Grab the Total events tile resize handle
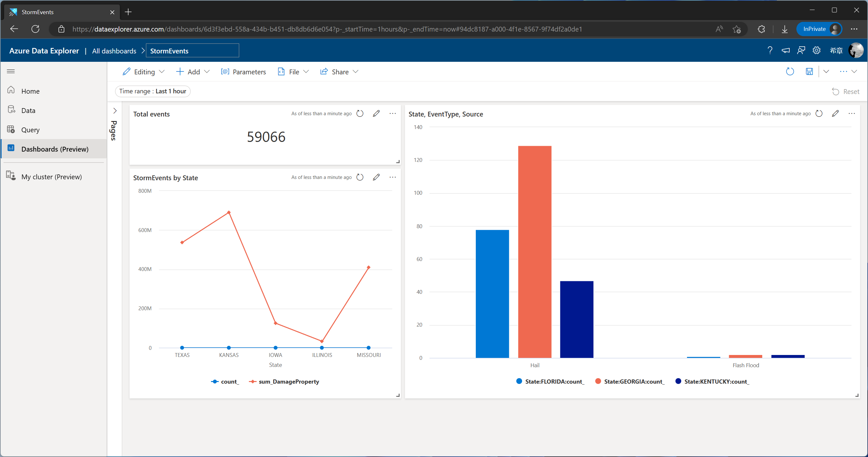 coord(398,162)
